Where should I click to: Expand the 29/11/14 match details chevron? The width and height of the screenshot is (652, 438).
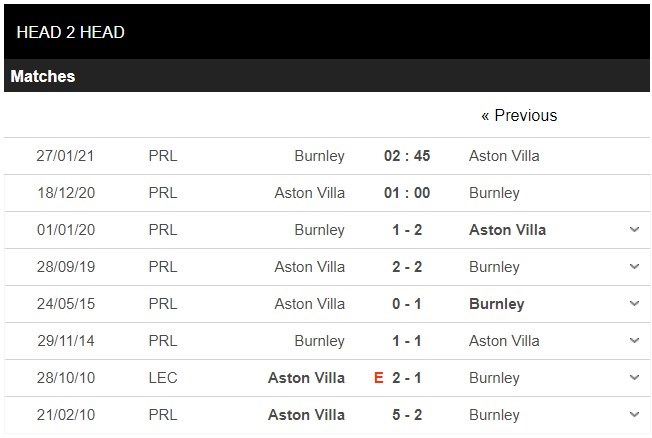pos(634,341)
